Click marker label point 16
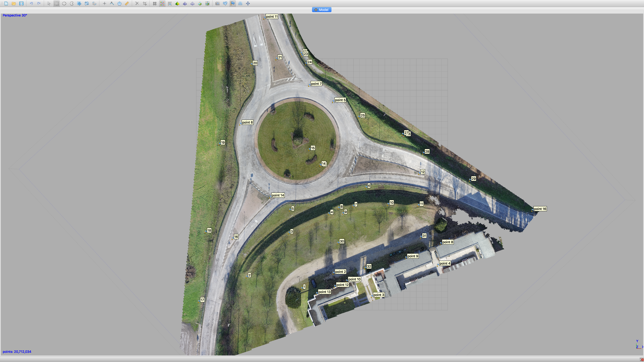This screenshot has height=362, width=644. [x=540, y=209]
